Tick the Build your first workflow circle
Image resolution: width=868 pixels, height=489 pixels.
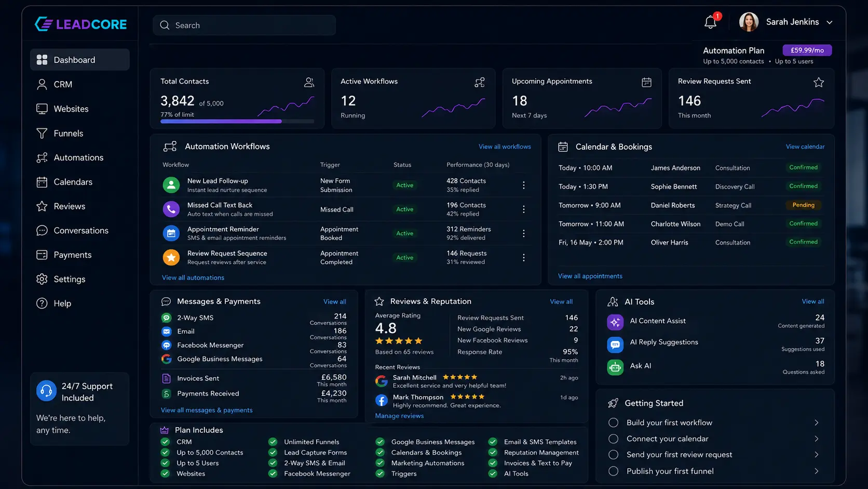613,422
